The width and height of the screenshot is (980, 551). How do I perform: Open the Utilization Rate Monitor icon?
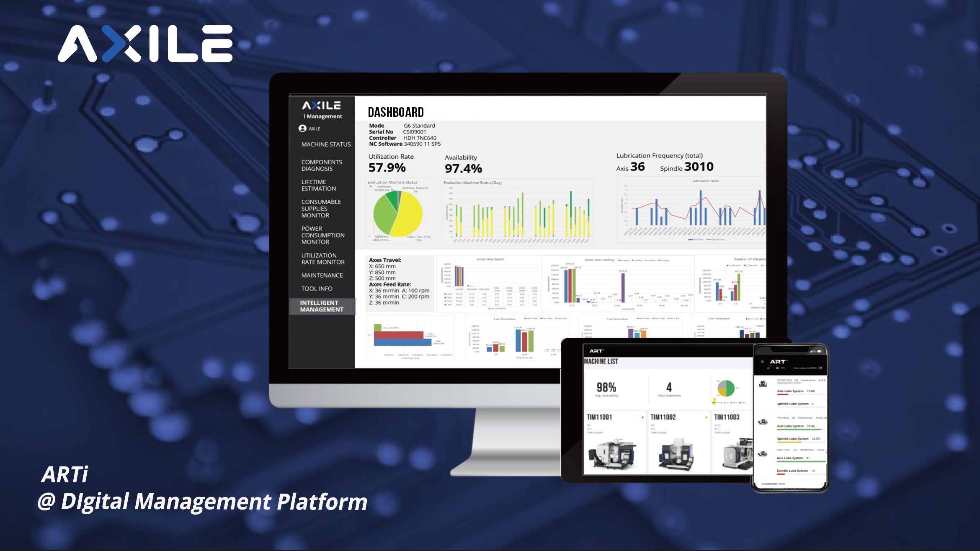(323, 258)
